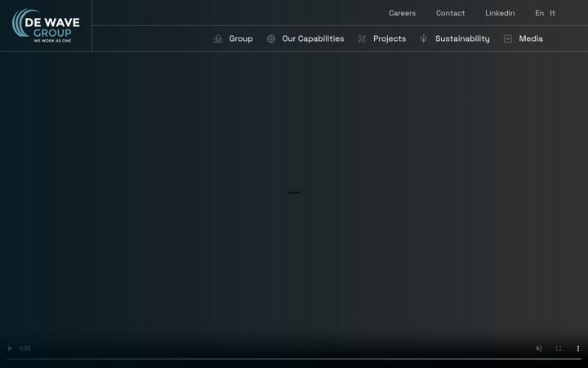Switch language to En
The height and width of the screenshot is (368, 588).
pyautogui.click(x=539, y=13)
